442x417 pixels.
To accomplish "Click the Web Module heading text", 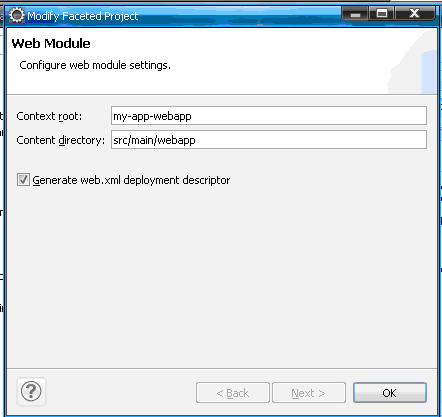I will [x=51, y=44].
